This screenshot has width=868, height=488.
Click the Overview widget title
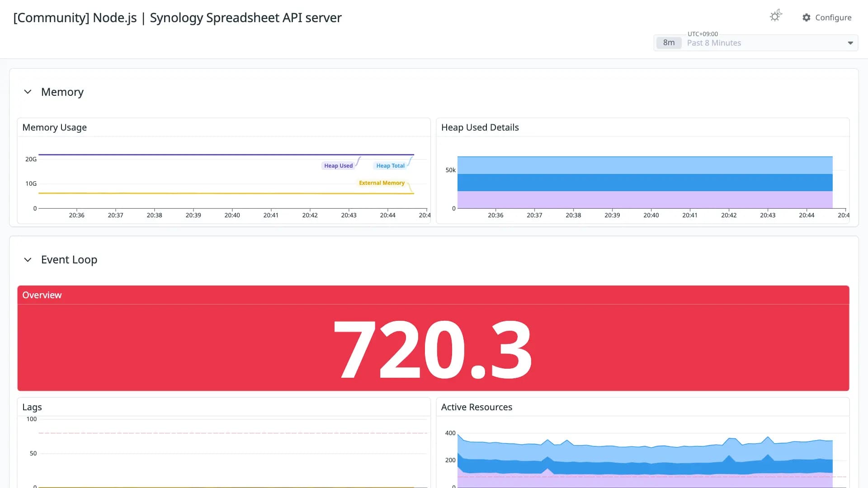[x=42, y=295]
